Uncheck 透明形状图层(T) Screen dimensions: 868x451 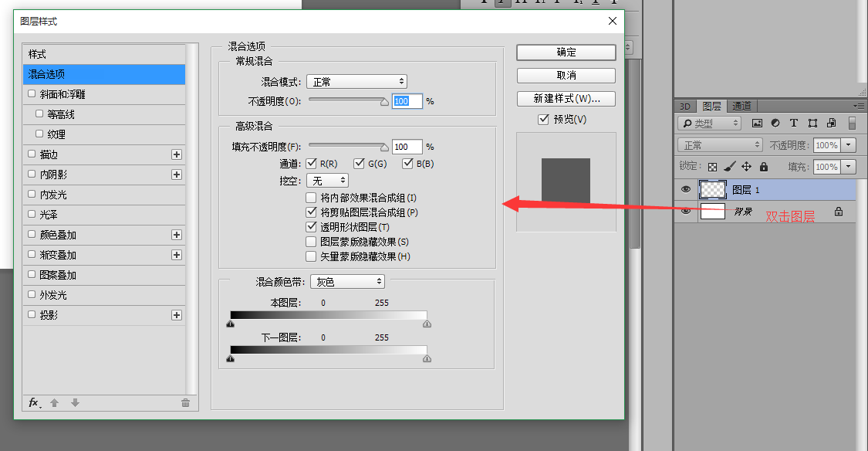coord(311,227)
